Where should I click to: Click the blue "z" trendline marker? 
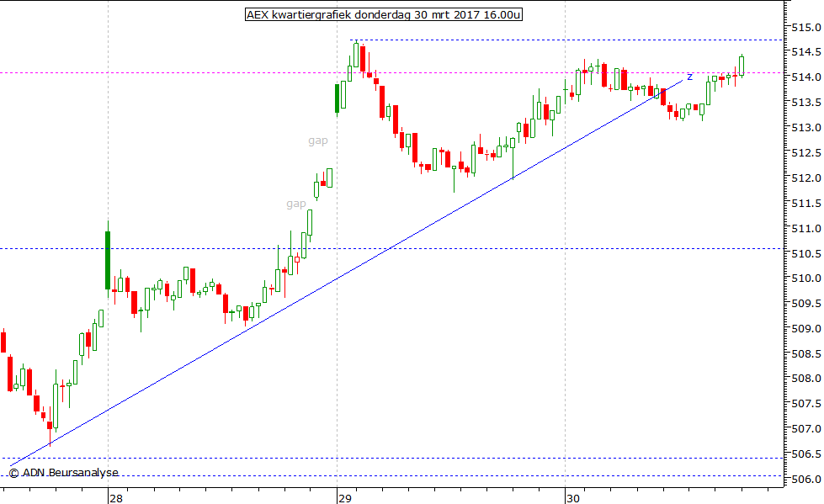tap(689, 77)
